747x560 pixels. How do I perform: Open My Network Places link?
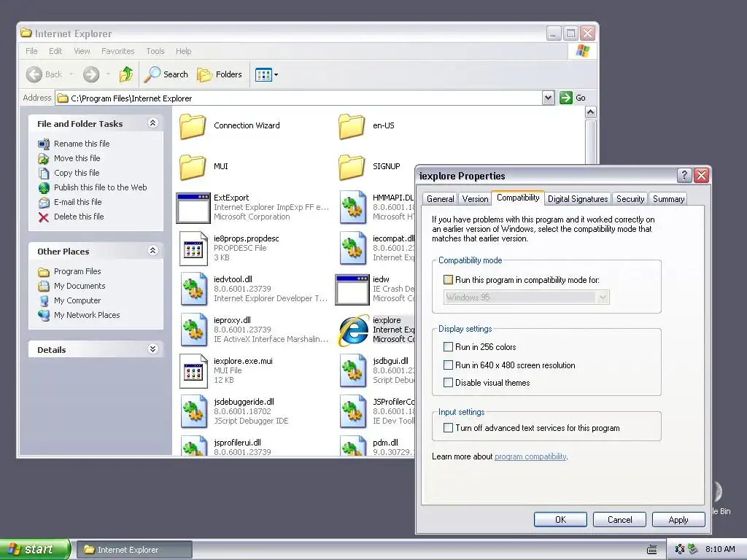87,315
